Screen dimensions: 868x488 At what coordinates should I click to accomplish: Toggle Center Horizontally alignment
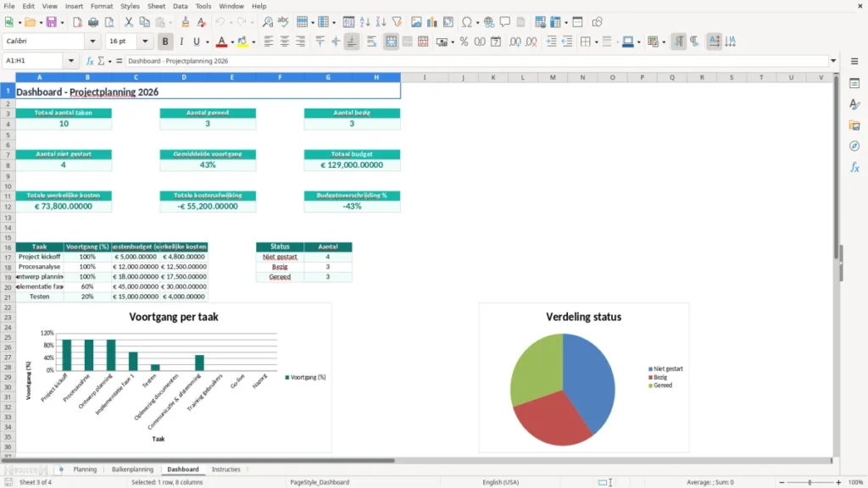pyautogui.click(x=285, y=42)
